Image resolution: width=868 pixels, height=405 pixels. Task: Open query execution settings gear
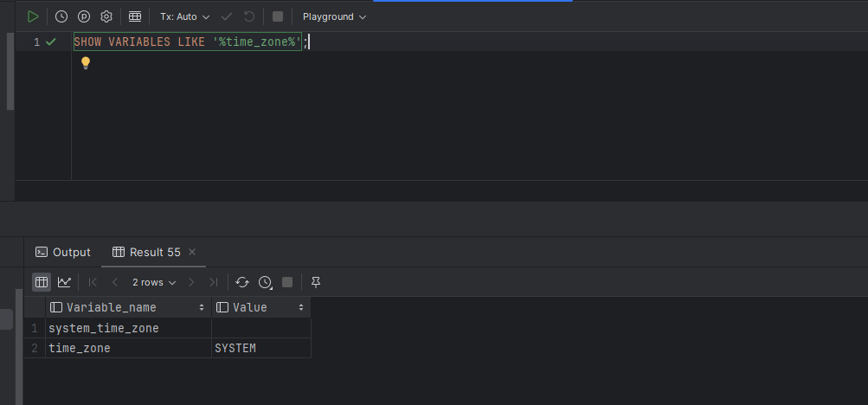(x=106, y=16)
